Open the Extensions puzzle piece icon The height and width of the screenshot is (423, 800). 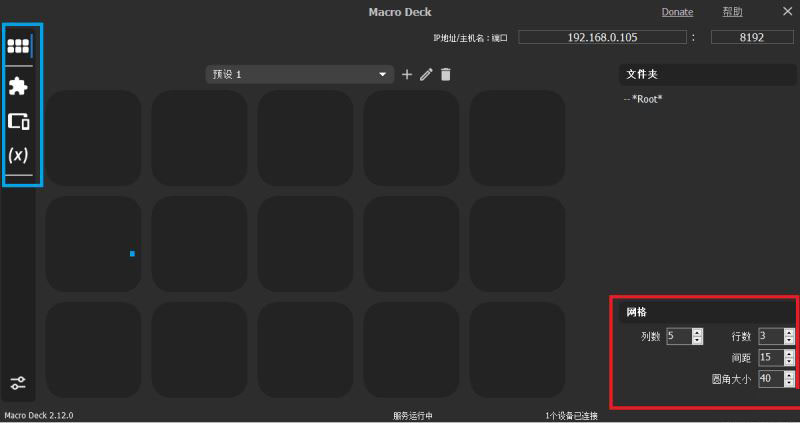click(x=18, y=86)
